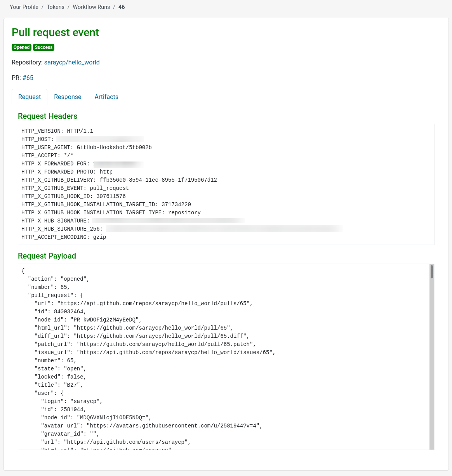Click the Pull request event heading
The height and width of the screenshot is (476, 452).
click(55, 33)
